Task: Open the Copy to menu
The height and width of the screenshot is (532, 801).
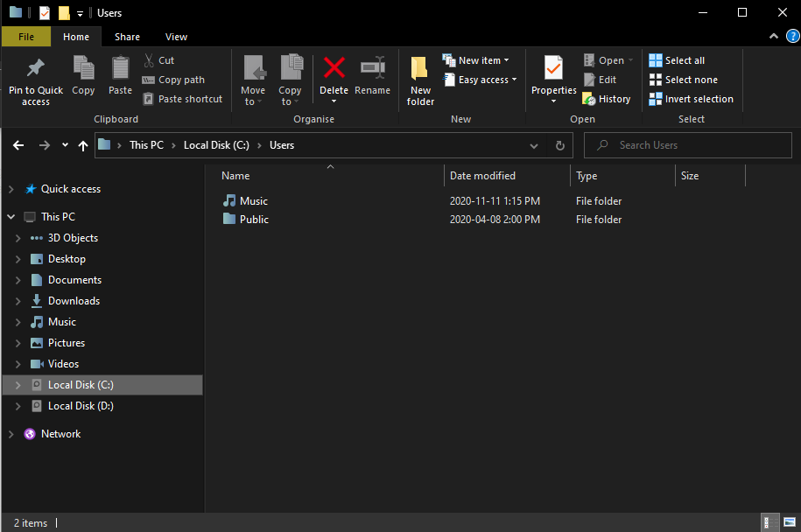Action: point(290,80)
